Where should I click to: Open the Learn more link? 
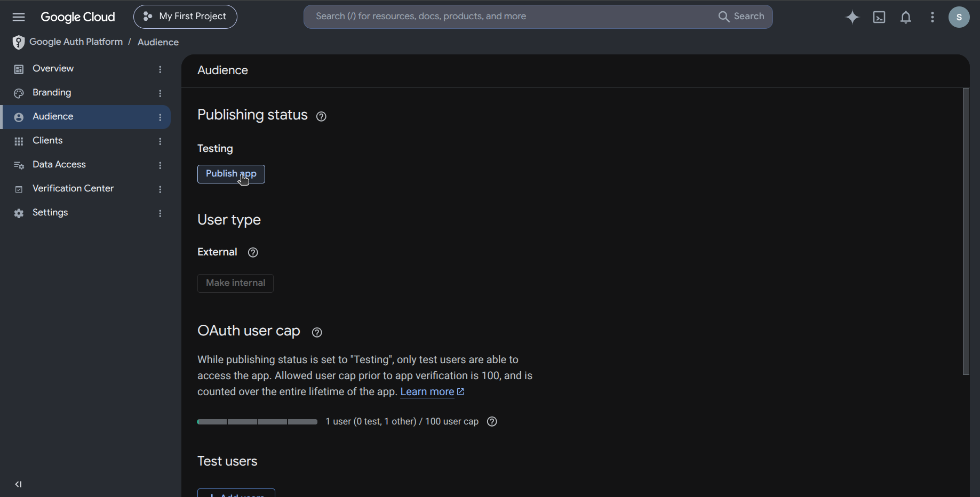432,392
